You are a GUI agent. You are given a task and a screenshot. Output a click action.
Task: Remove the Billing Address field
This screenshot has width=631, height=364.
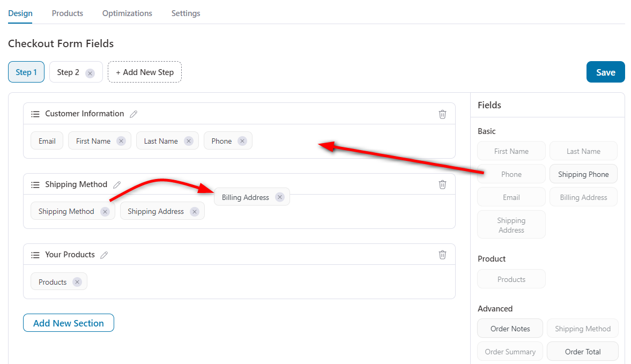coord(279,197)
